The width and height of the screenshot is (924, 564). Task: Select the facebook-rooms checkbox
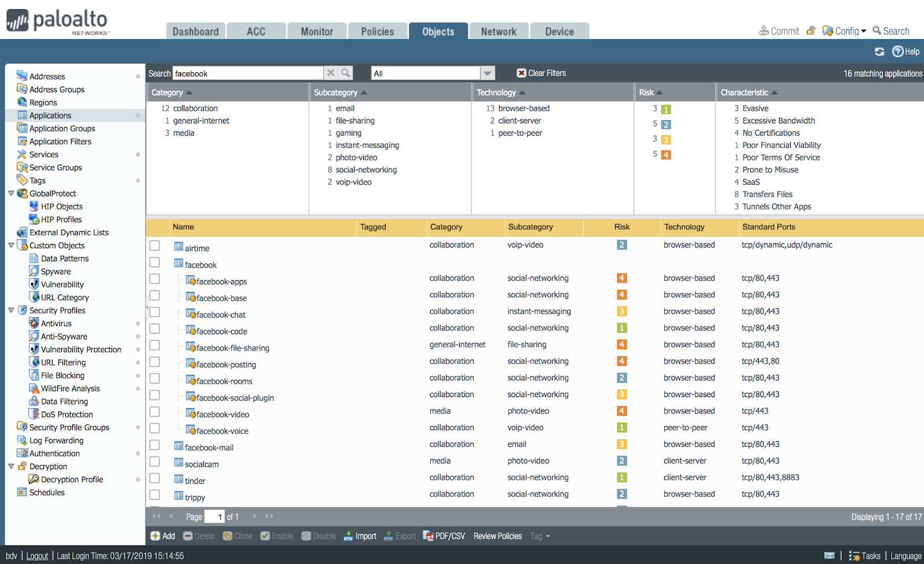(x=155, y=378)
